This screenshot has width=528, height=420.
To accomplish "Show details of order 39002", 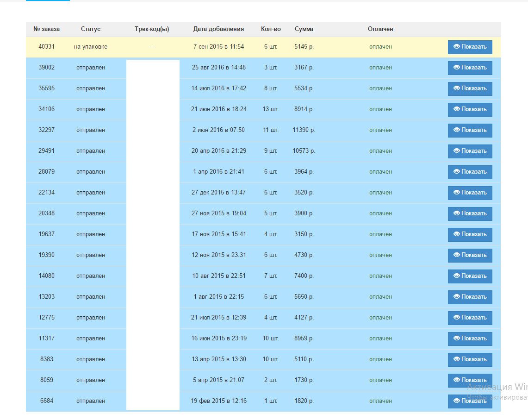I will 470,68.
